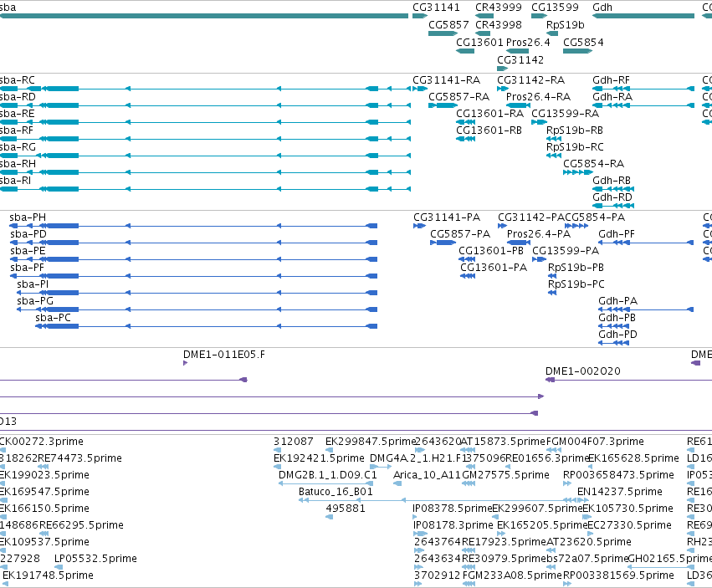This screenshot has width=712, height=588.
Task: Select the CR43998 gene label
Action: tap(498, 24)
